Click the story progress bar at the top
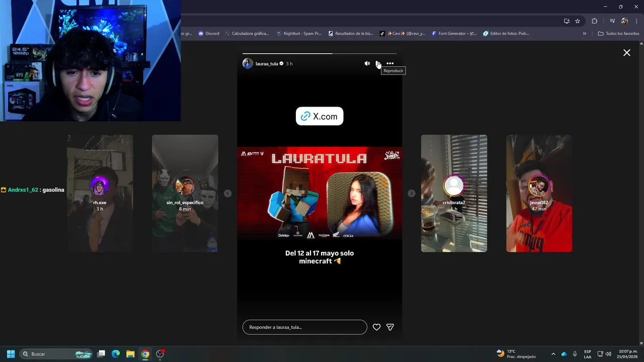 pos(319,53)
